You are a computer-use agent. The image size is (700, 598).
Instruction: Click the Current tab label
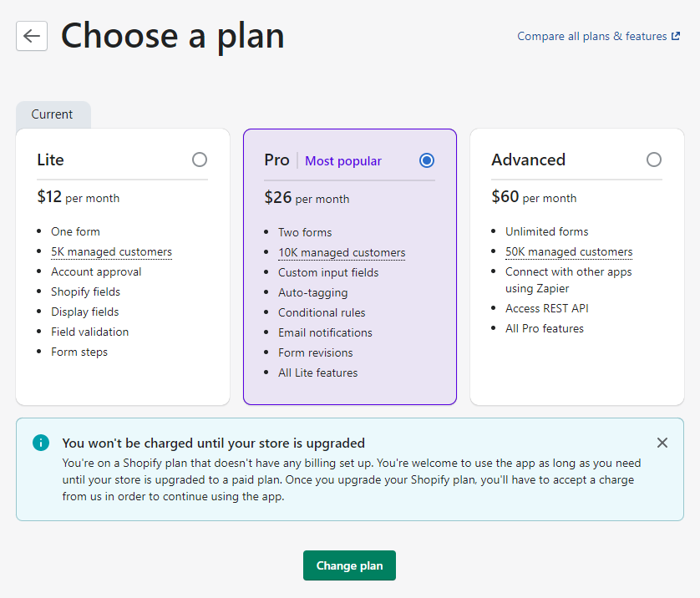point(53,114)
